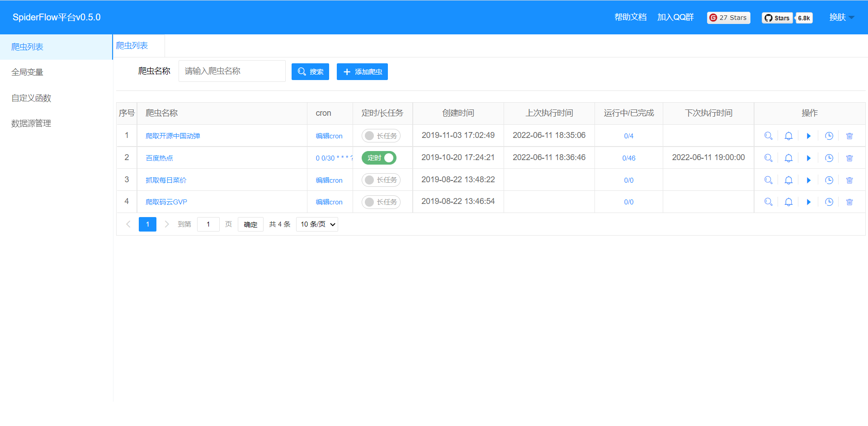Click the bell notification icon for 百度热点
Screen dimensions: 868x426
pyautogui.click(x=788, y=158)
